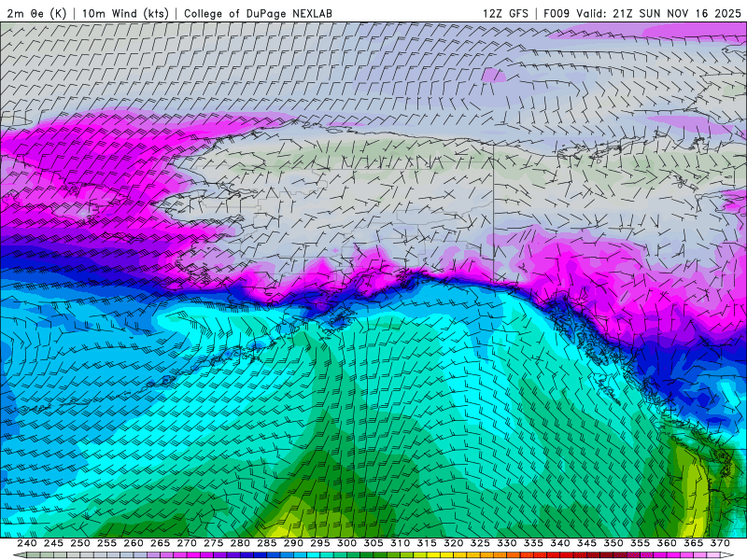Viewport: 747px width, 560px height.
Task: Select the 'College of DuPage NEXLAB' label
Action: 258,13
